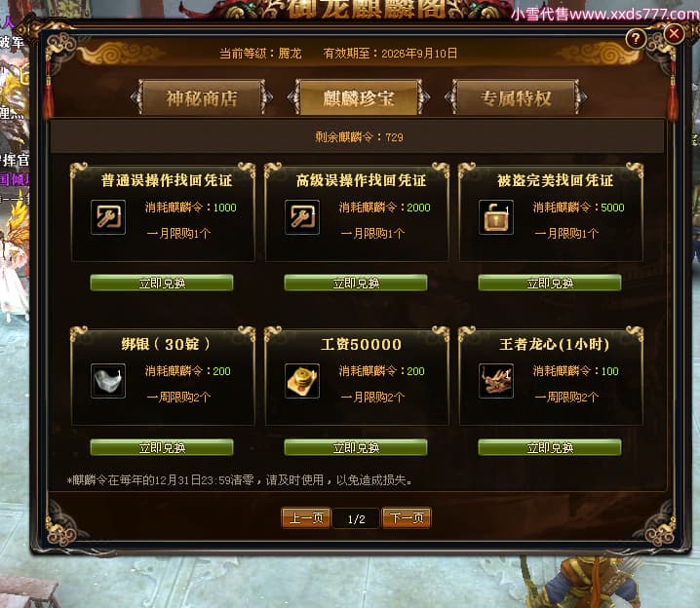The width and height of the screenshot is (700, 608).
Task: Redeem 高级误操作找回凭证 with 立即兑换
Action: (x=356, y=283)
